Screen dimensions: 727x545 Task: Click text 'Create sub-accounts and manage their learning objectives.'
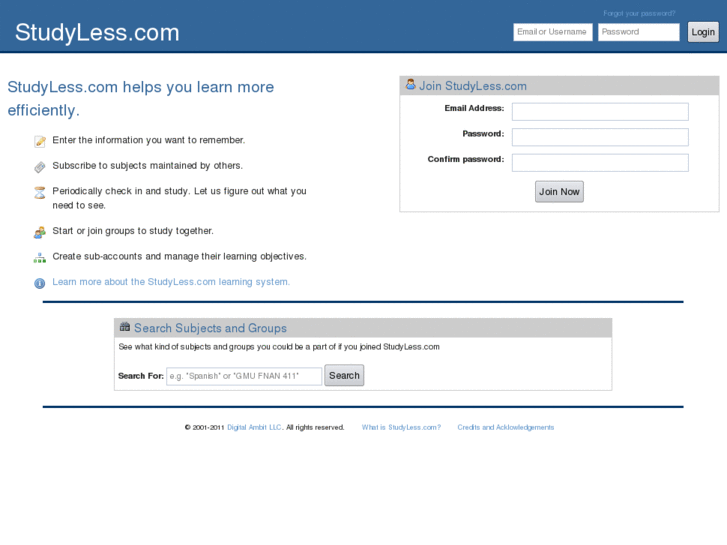pyautogui.click(x=179, y=256)
